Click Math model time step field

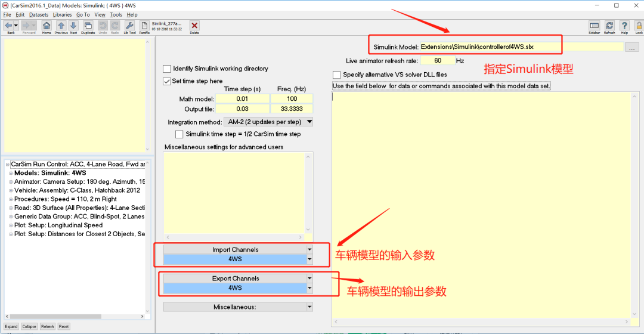(242, 98)
